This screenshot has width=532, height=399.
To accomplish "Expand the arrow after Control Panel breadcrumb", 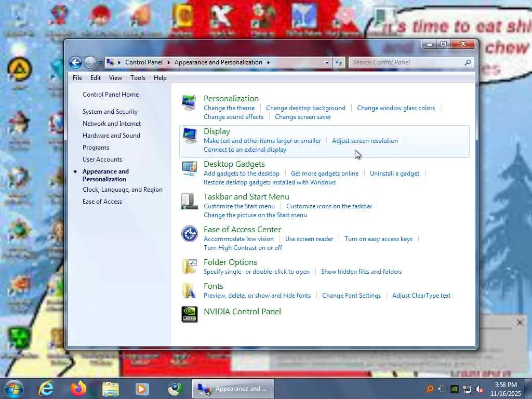I will point(169,62).
